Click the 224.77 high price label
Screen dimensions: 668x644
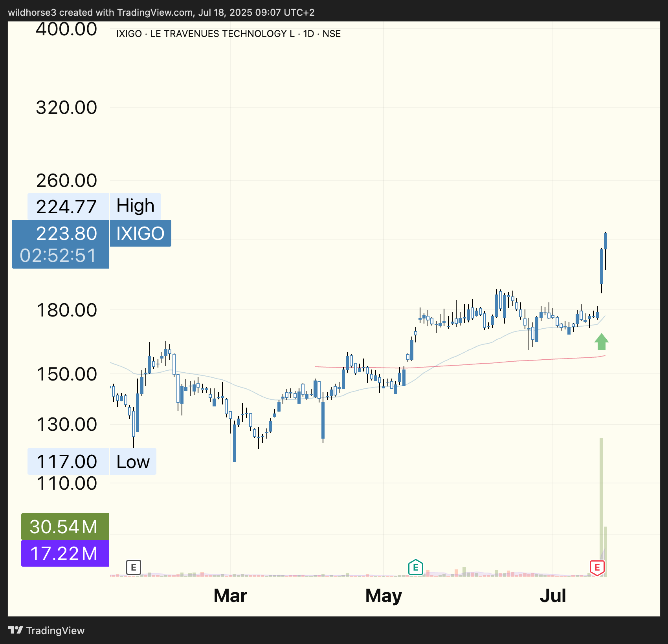point(68,207)
